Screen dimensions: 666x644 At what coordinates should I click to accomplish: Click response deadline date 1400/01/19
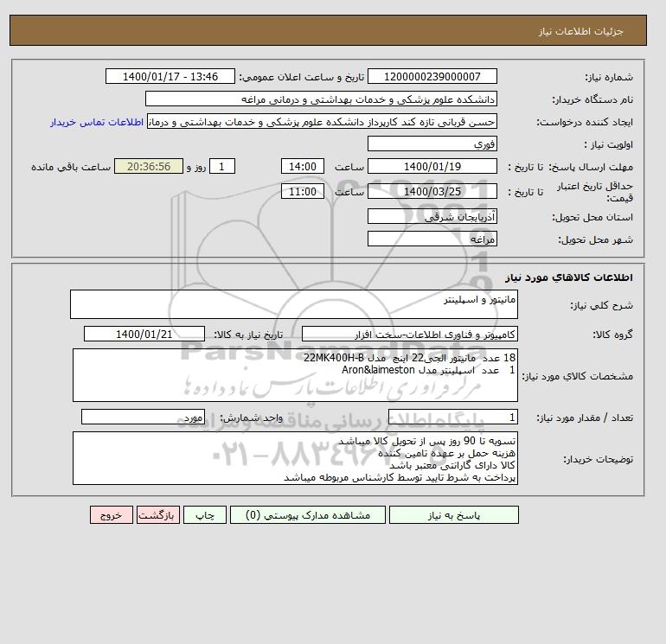(x=432, y=167)
